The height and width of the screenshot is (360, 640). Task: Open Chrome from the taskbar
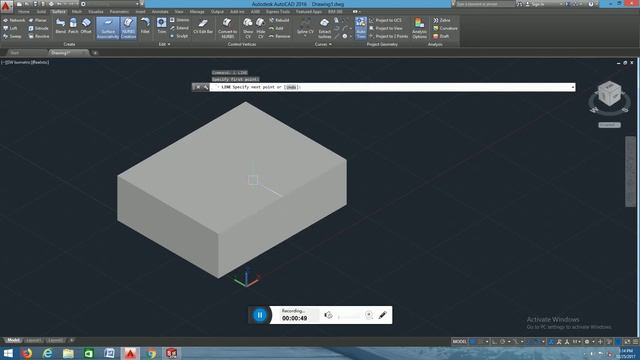151,353
